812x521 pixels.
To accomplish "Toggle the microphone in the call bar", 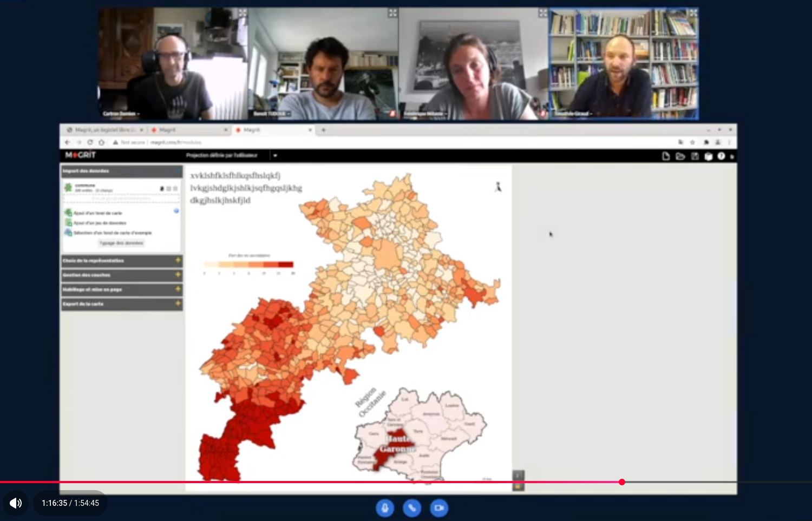I will tap(385, 508).
